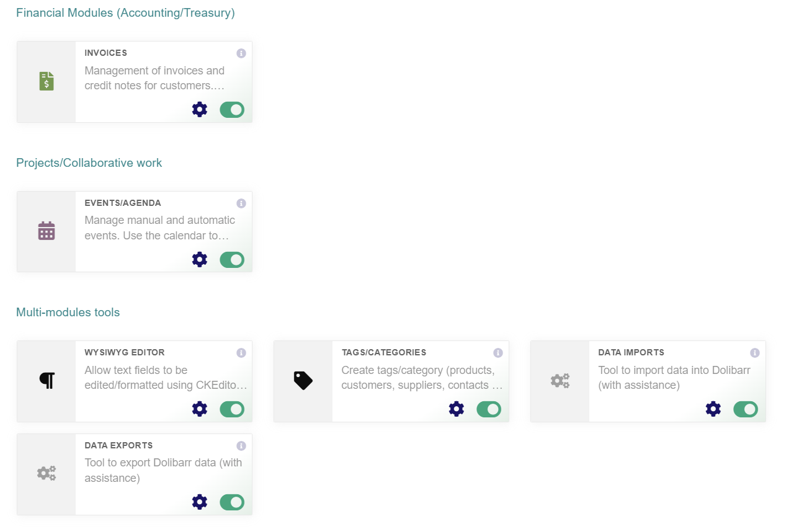Show info for Tags/Categories module
812x529 pixels.
point(498,353)
